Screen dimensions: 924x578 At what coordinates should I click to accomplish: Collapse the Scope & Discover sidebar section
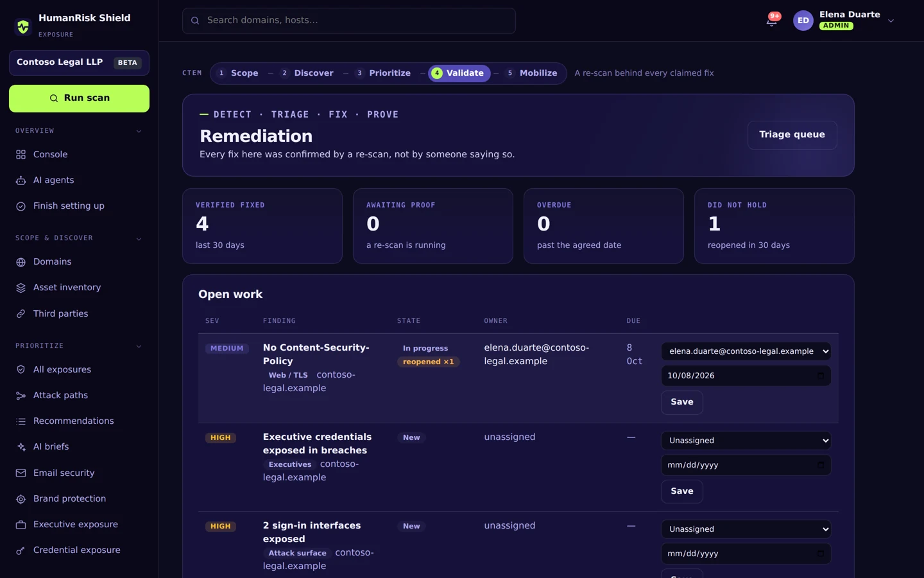(x=139, y=238)
